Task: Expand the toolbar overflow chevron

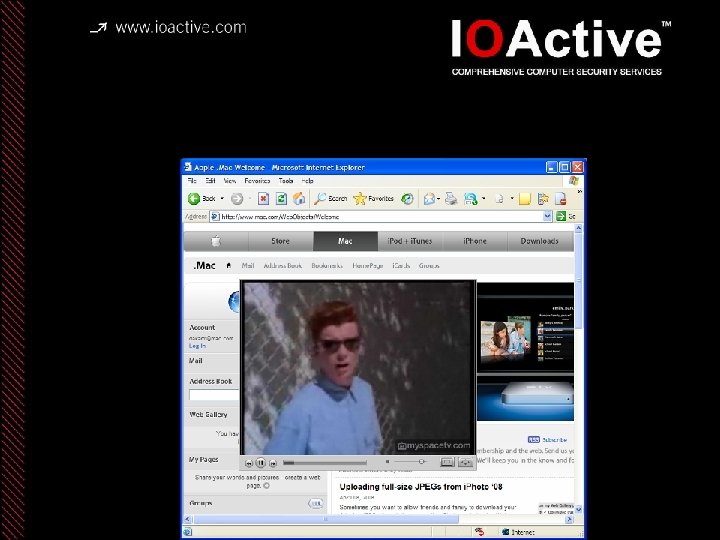Action: tap(579, 191)
